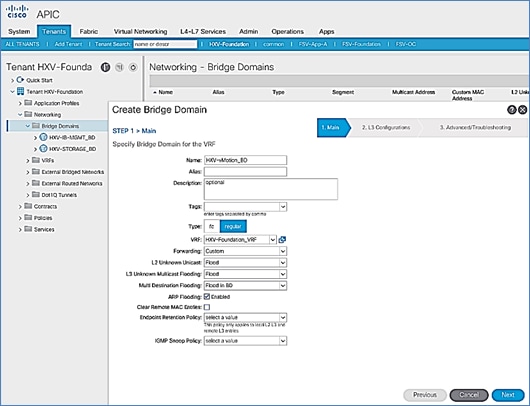Click the bridge domain Name field
The image size is (530, 406).
click(245, 160)
